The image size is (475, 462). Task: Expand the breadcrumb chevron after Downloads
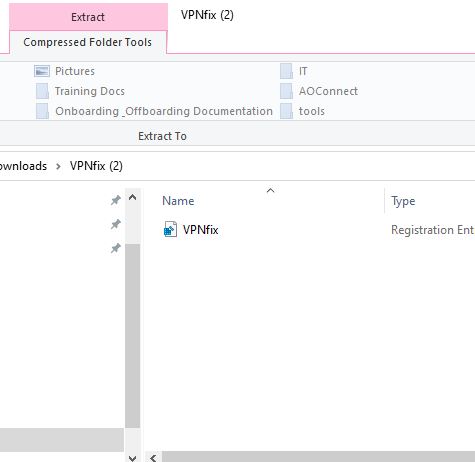58,166
